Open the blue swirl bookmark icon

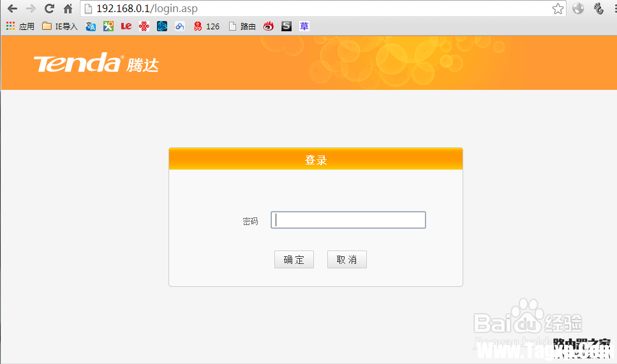(x=162, y=26)
